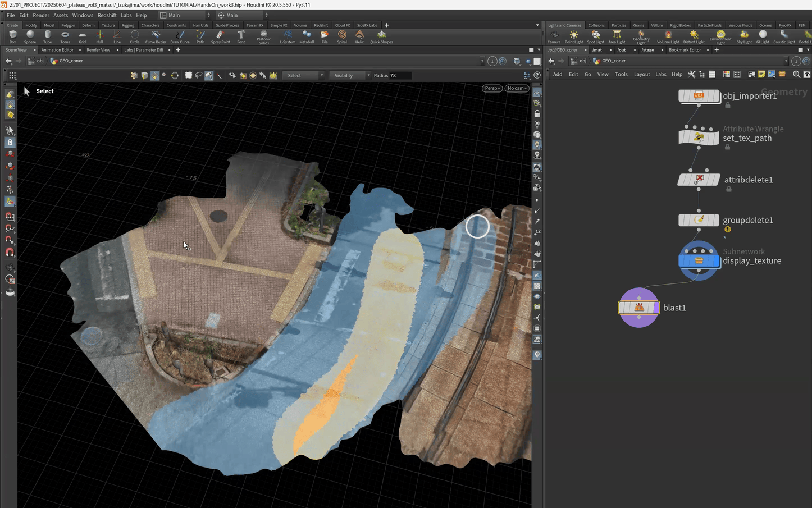Viewport: 812px width, 508px height.
Task: Toggle lock icon under obj_importer1 node
Action: coord(727,105)
